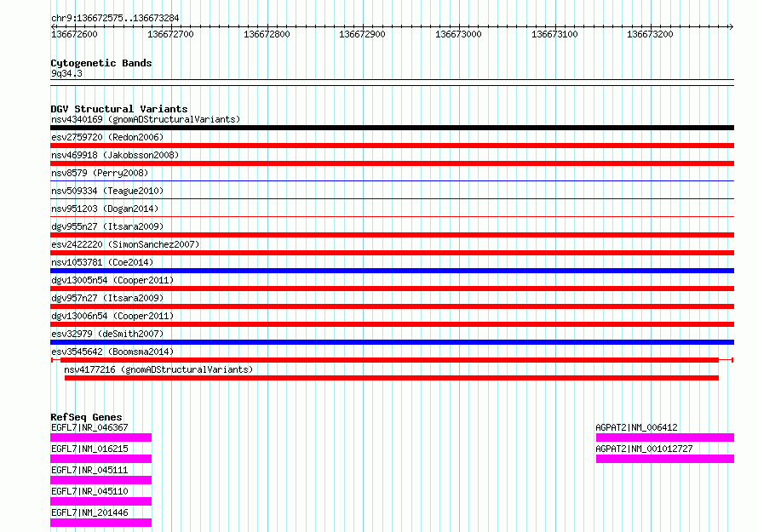Click the magenta EGFL7|NR_045110 gene bar
758x532 pixels.
[101, 501]
